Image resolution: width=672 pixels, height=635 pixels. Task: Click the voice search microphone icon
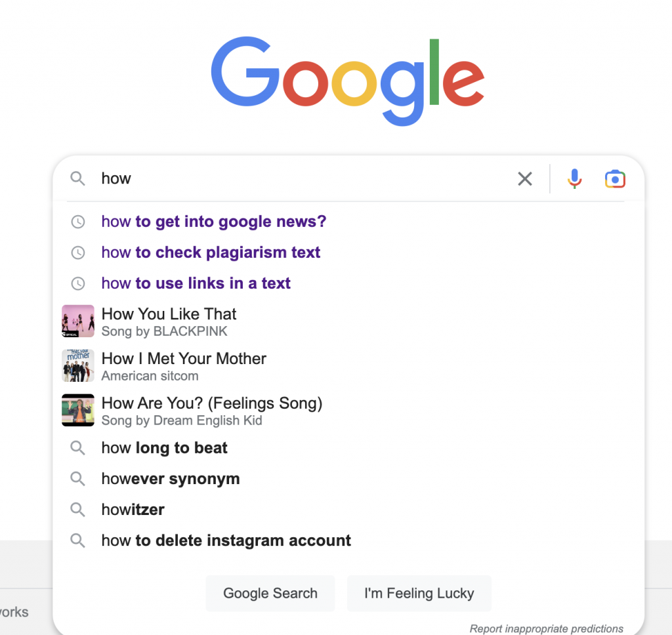[574, 178]
